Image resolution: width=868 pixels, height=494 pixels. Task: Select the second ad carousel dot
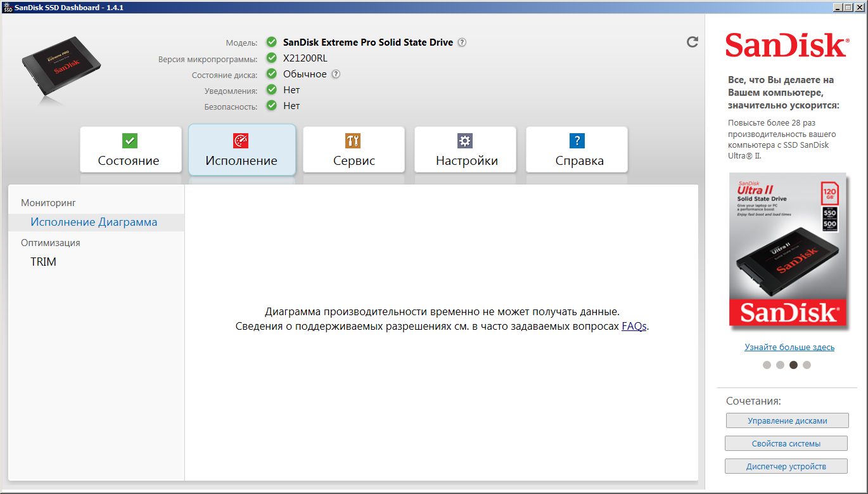781,365
